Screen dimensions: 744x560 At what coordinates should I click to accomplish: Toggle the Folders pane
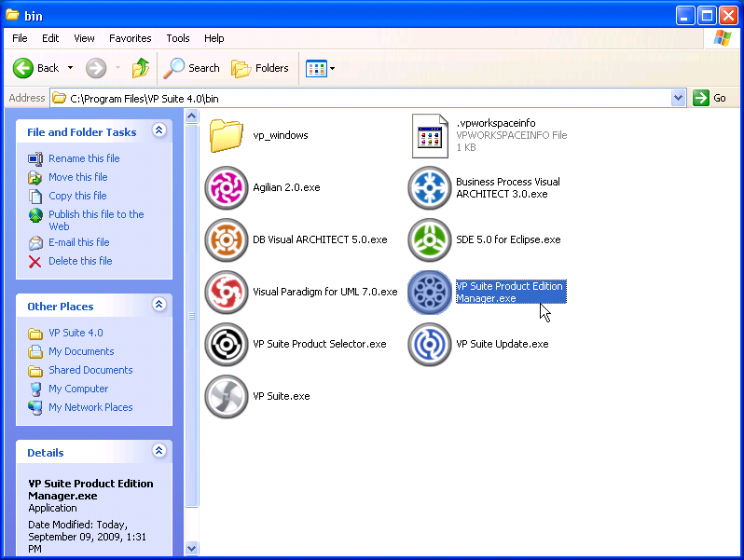pos(260,68)
